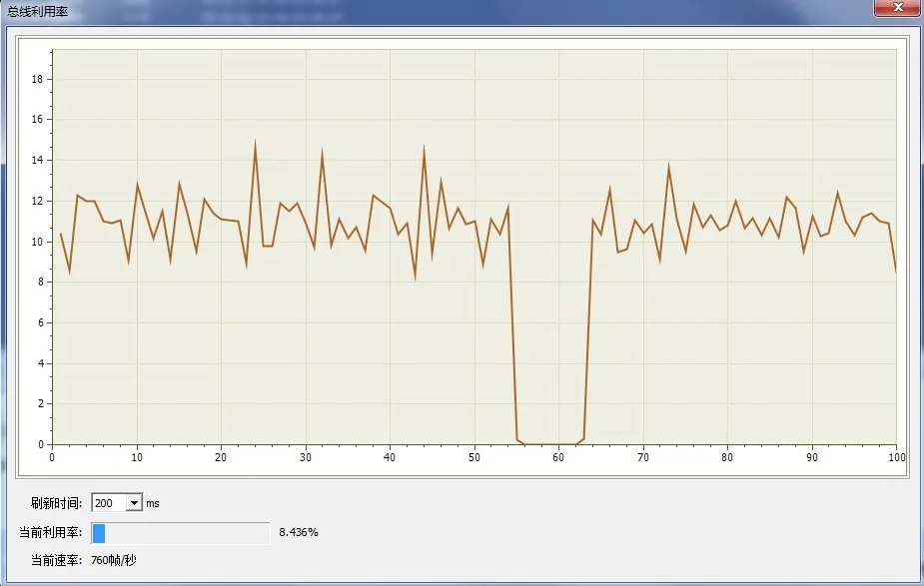Click the y-axis label 10
The width and height of the screenshot is (924, 586).
(38, 242)
